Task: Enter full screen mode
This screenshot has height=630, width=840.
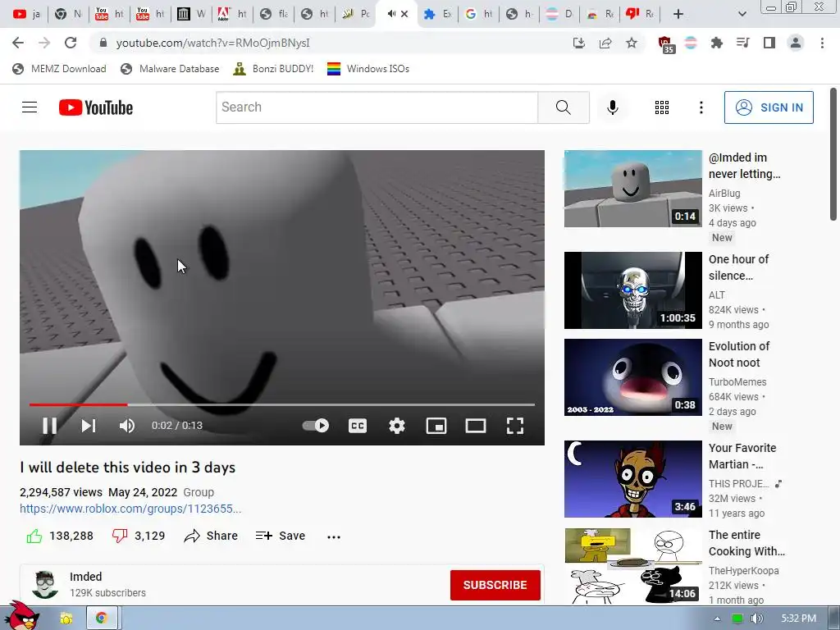Action: [515, 426]
